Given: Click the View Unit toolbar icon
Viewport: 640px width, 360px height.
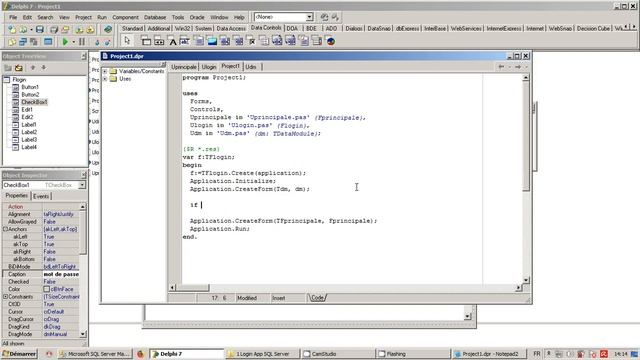Looking at the screenshot, I should click(x=12, y=42).
